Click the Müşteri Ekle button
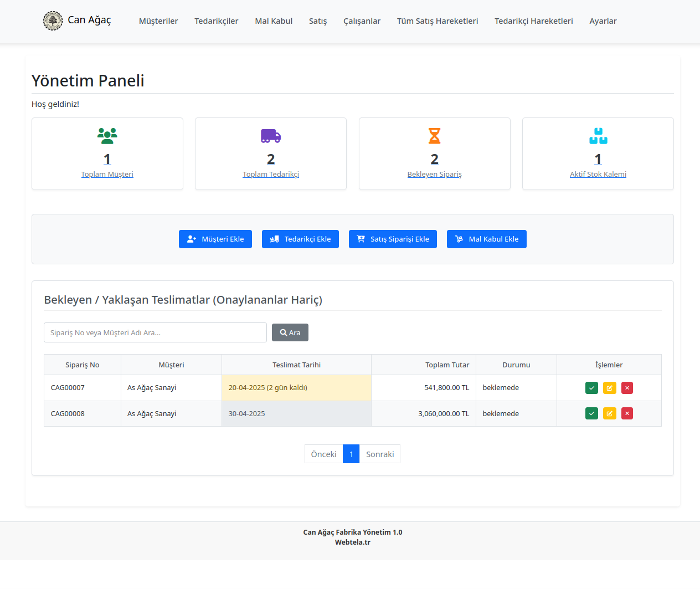Viewport: 700px width, 589px height. (x=215, y=239)
